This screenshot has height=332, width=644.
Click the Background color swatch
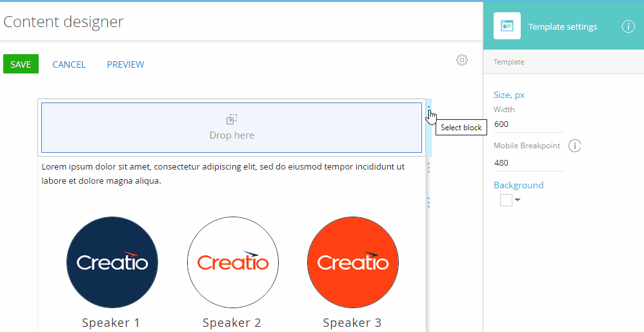click(x=506, y=200)
